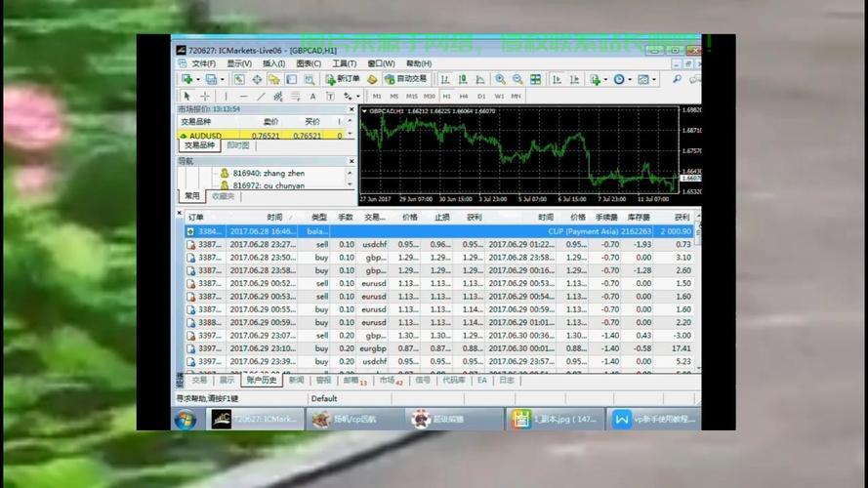Switch chart to H4 timeframe
868x488 pixels.
(464, 97)
